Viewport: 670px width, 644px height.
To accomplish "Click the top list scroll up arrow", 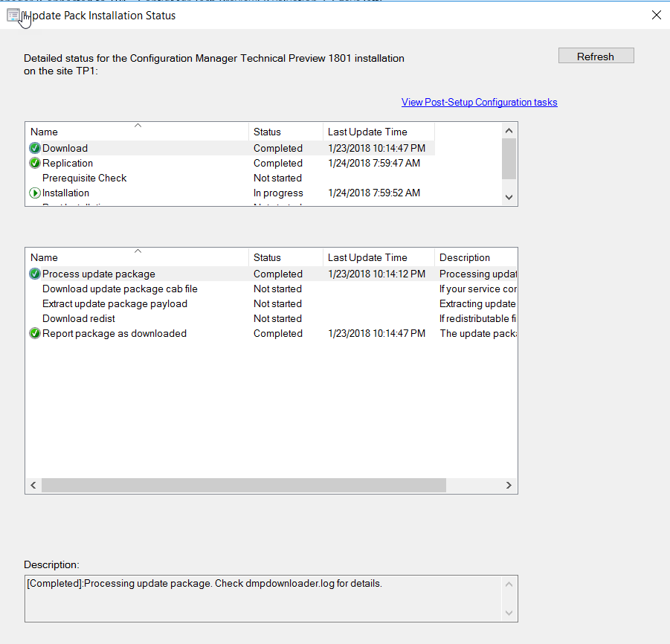I will click(509, 131).
